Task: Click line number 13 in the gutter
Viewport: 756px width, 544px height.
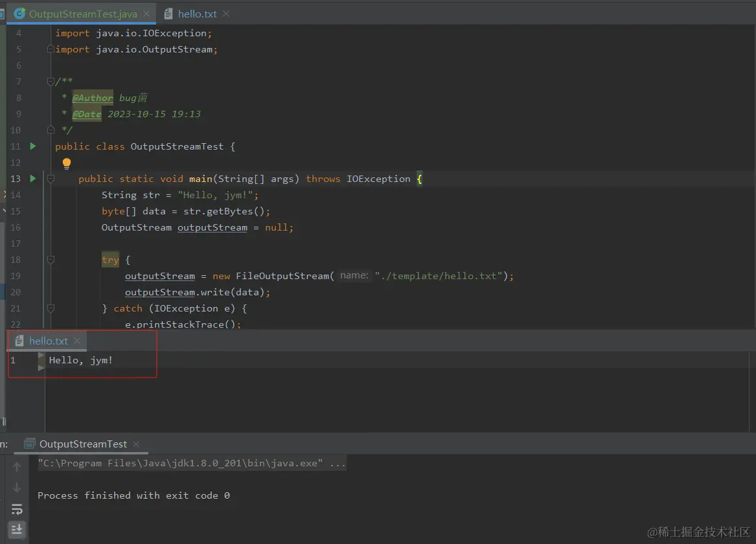Action: click(x=16, y=179)
